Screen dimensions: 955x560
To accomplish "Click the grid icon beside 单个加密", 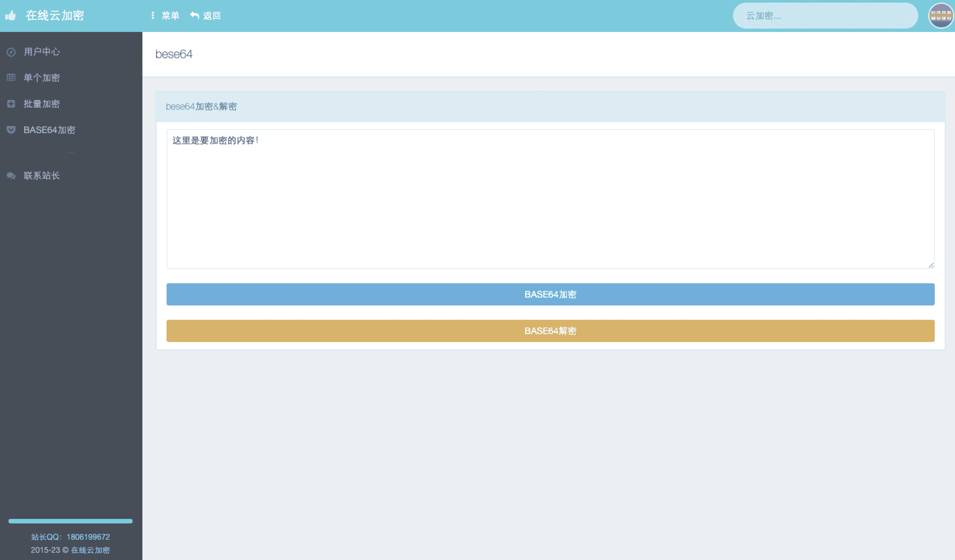I will 11,78.
